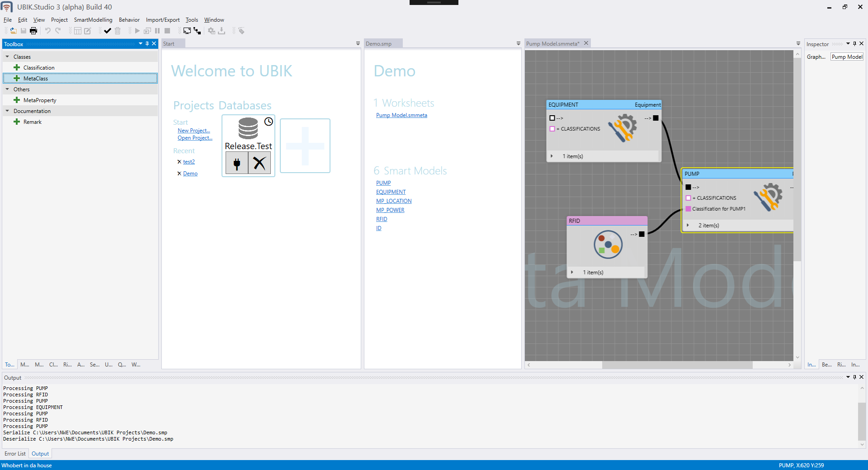Toggle the CLASSIFICATIONS checkbox in PUMP node

tap(688, 198)
